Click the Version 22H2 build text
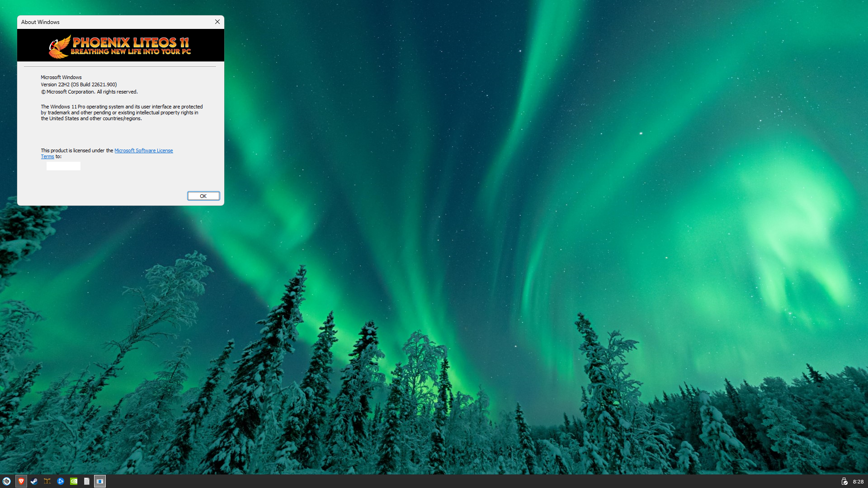Image resolution: width=868 pixels, height=488 pixels. point(79,84)
